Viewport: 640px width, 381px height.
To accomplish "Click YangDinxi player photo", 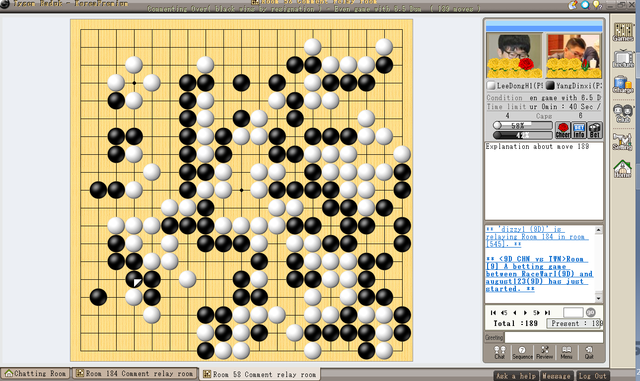I will (x=573, y=56).
